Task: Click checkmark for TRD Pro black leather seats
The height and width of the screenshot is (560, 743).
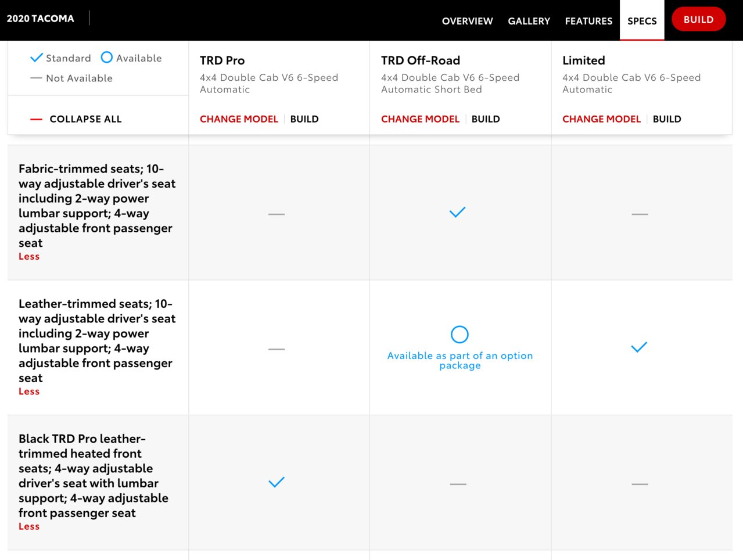Action: [x=277, y=482]
